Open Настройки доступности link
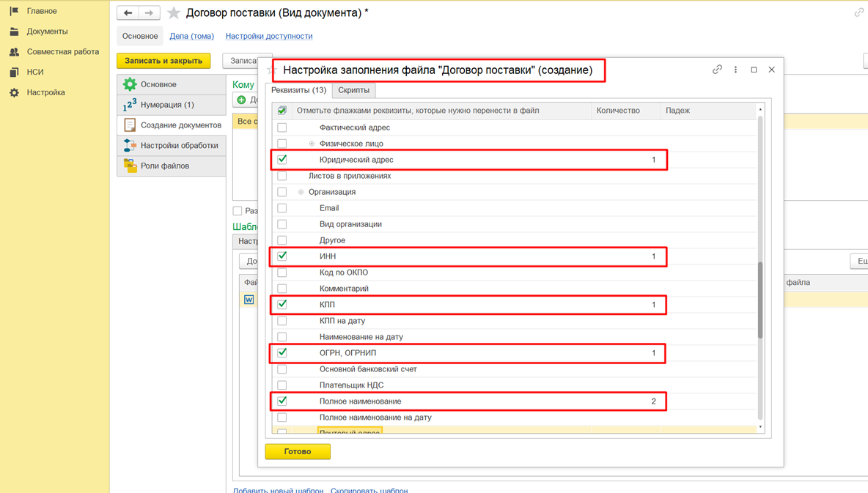This screenshot has height=493, width=868. [x=269, y=36]
